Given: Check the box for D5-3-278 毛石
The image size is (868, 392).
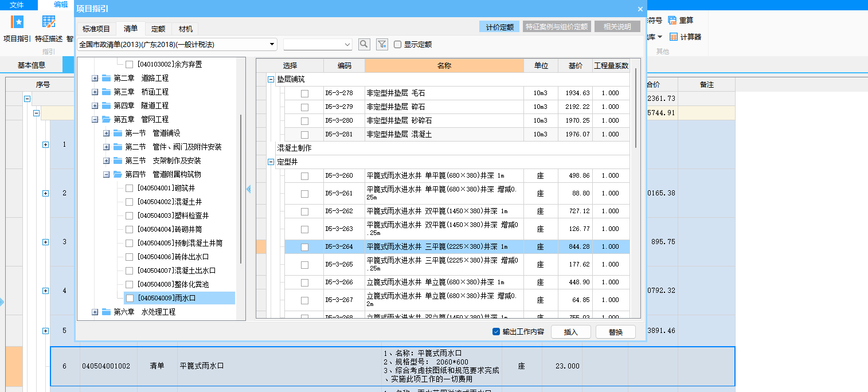Looking at the screenshot, I should [304, 93].
